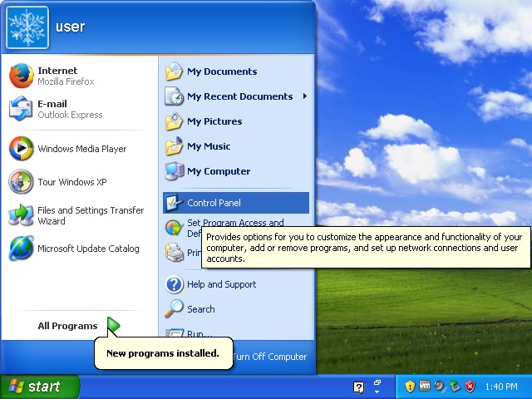Open Search from the Start menu
This screenshot has height=399, width=532.
[200, 309]
